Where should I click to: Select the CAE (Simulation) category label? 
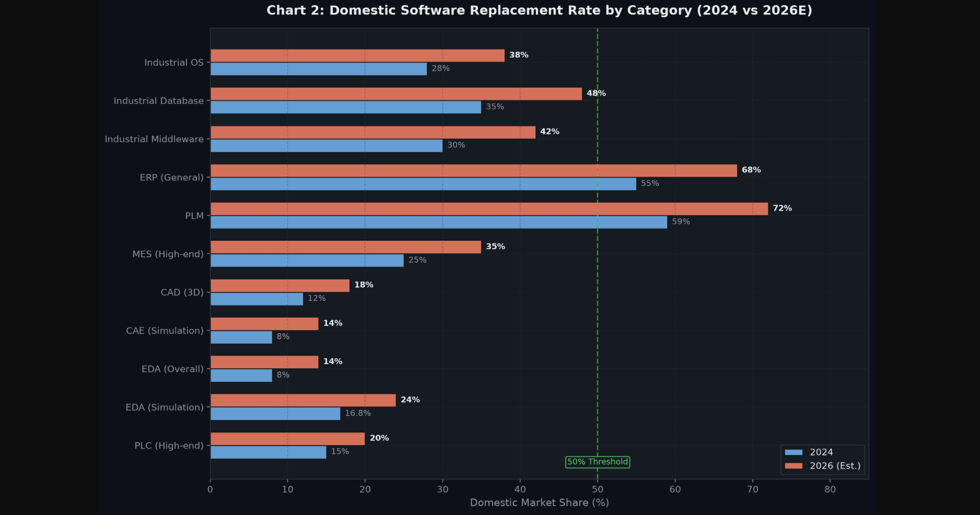pos(165,331)
